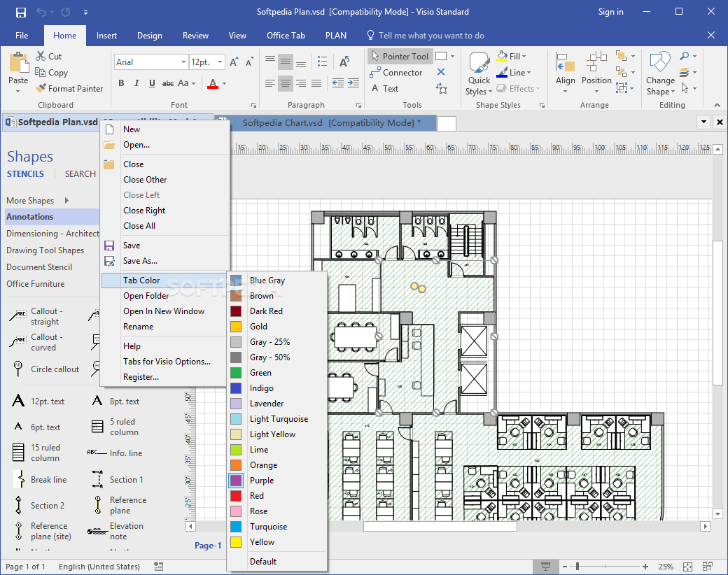Click the zoom slider handle
The height and width of the screenshot is (575, 728).
pyautogui.click(x=577, y=566)
